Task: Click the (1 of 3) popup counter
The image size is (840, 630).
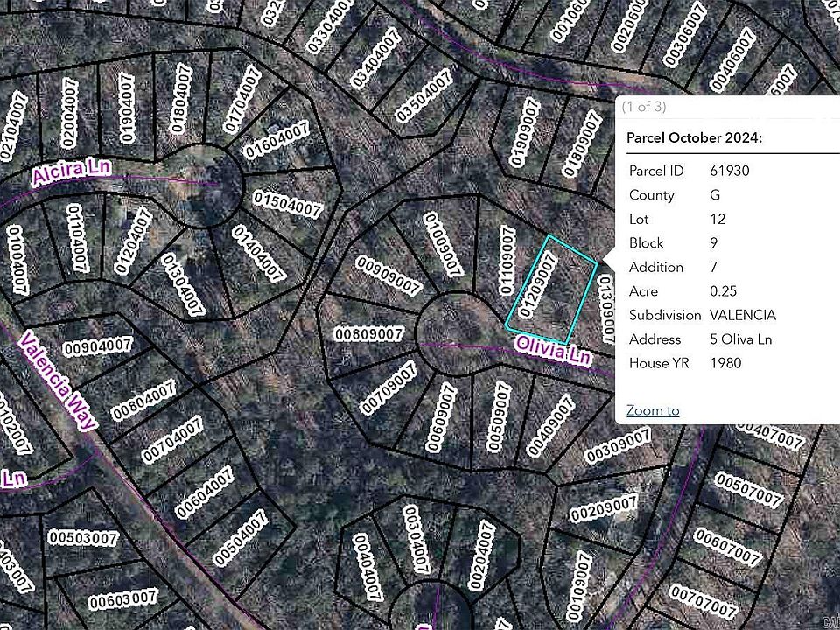Action: [x=643, y=107]
